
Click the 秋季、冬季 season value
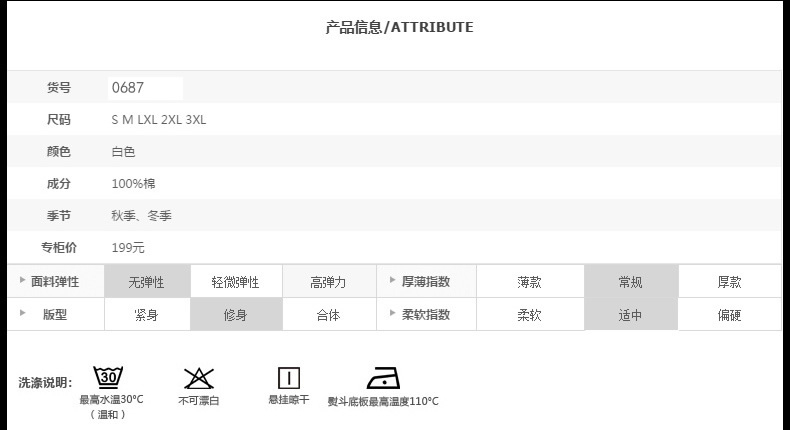[142, 215]
